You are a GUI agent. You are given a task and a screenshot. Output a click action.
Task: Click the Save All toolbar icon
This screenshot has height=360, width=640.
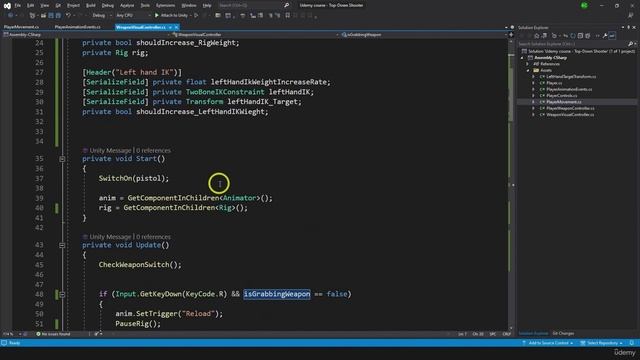pyautogui.click(x=58, y=16)
